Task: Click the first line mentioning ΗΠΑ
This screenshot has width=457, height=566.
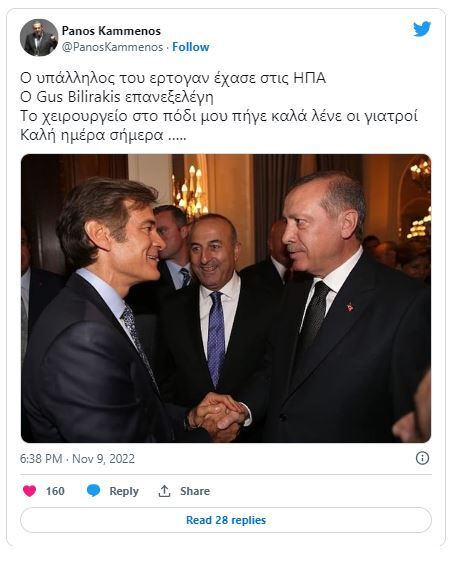Action: coord(173,78)
